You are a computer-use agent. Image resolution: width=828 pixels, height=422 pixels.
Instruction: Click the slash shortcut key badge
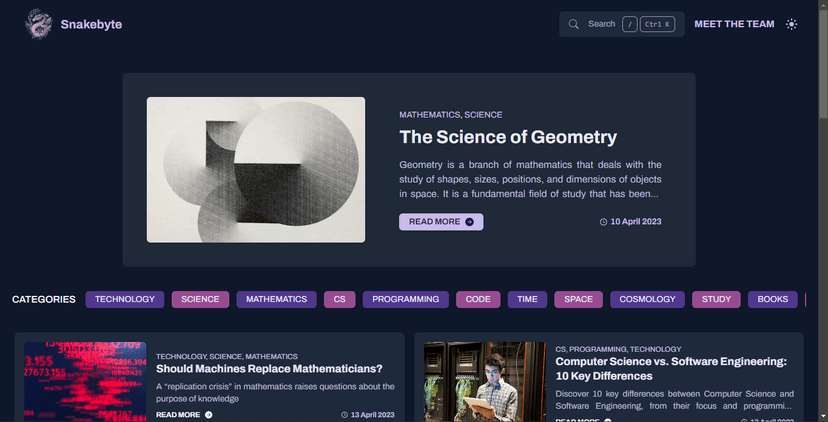click(629, 24)
